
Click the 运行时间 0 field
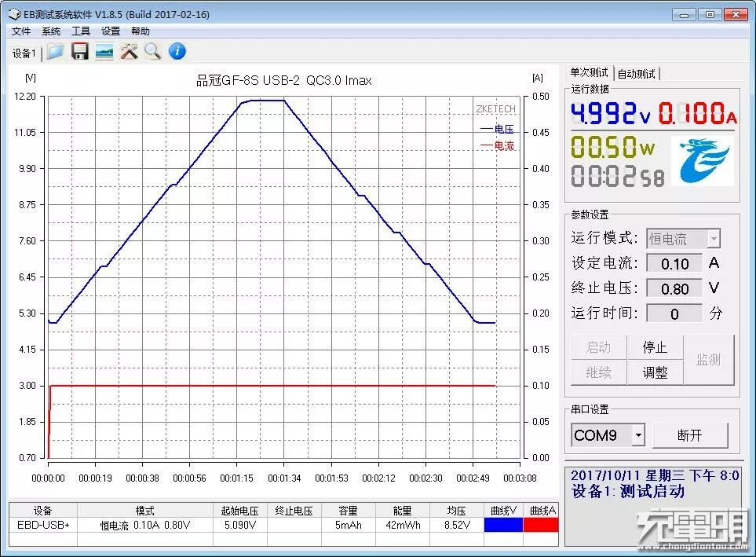tap(674, 313)
